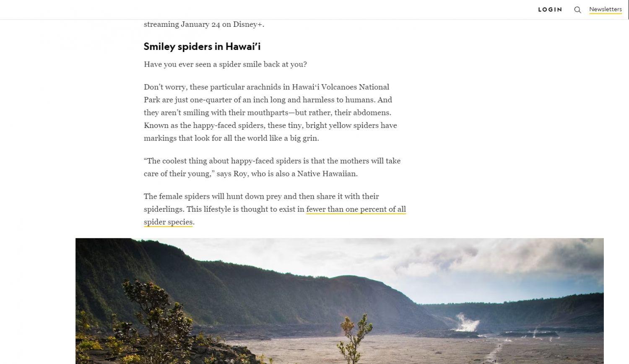The width and height of the screenshot is (629, 364).
Task: Click the "Smiley spiders in Hawai'i" heading
Action: click(202, 47)
